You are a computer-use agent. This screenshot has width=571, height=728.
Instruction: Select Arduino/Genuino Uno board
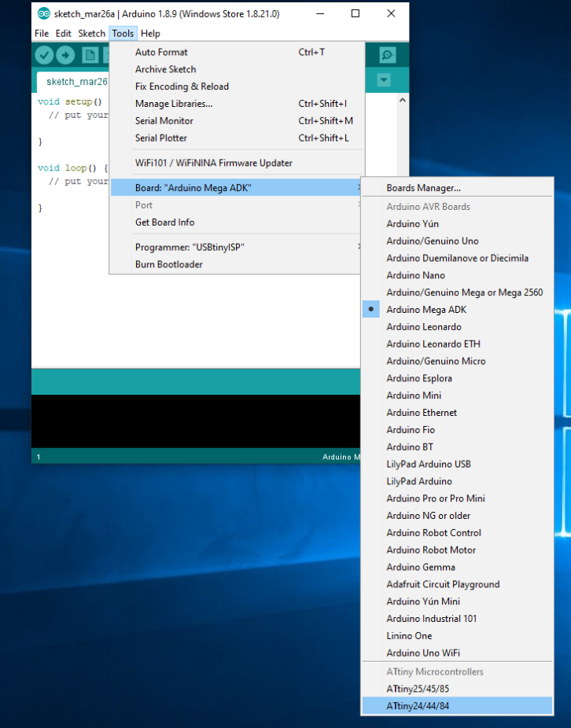pyautogui.click(x=457, y=241)
